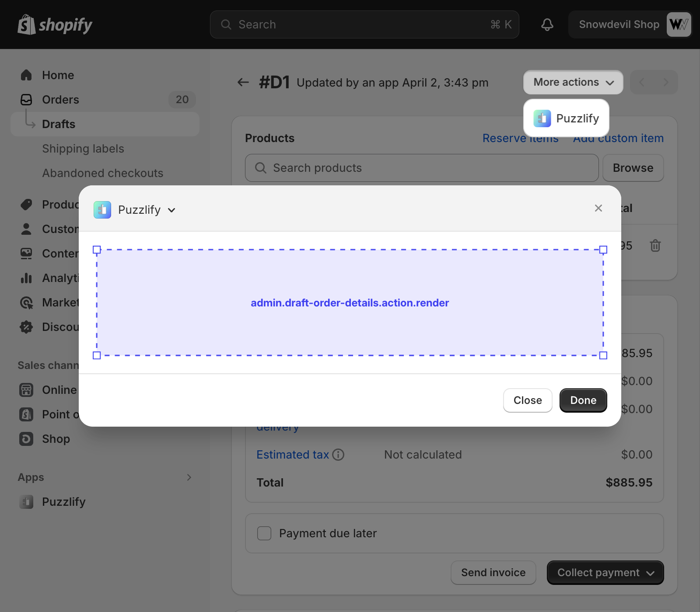Image resolution: width=700 pixels, height=612 pixels.
Task: Delete line item with trash icon
Action: click(655, 246)
